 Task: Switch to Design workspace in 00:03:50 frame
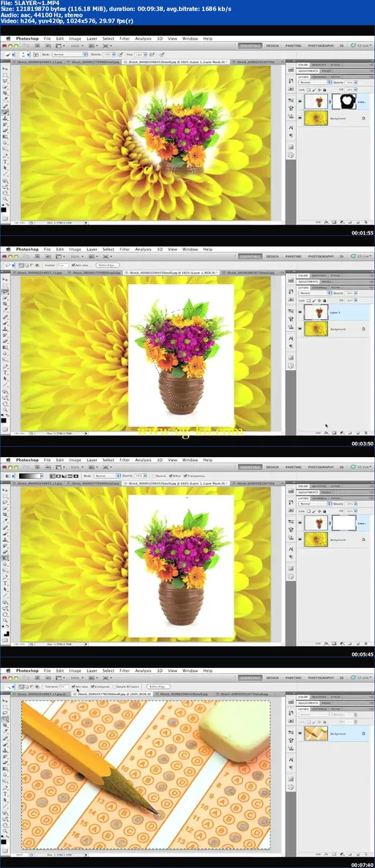(272, 257)
